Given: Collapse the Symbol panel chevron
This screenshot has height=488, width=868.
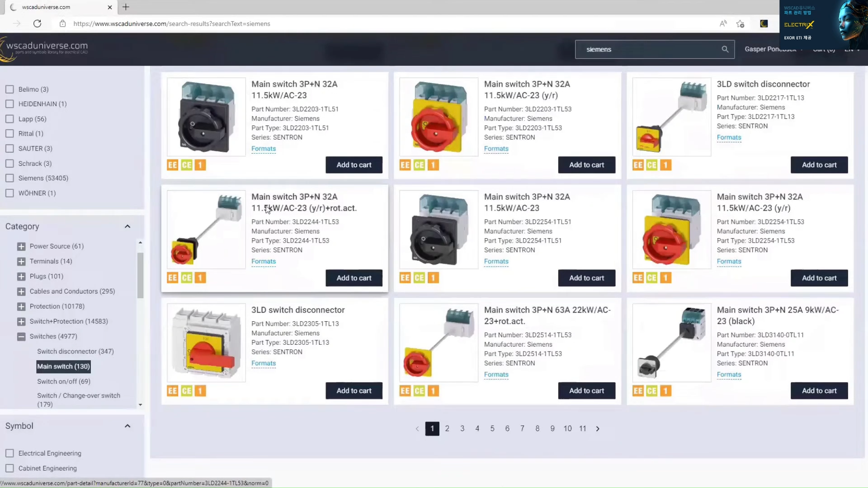Looking at the screenshot, I should (x=127, y=426).
